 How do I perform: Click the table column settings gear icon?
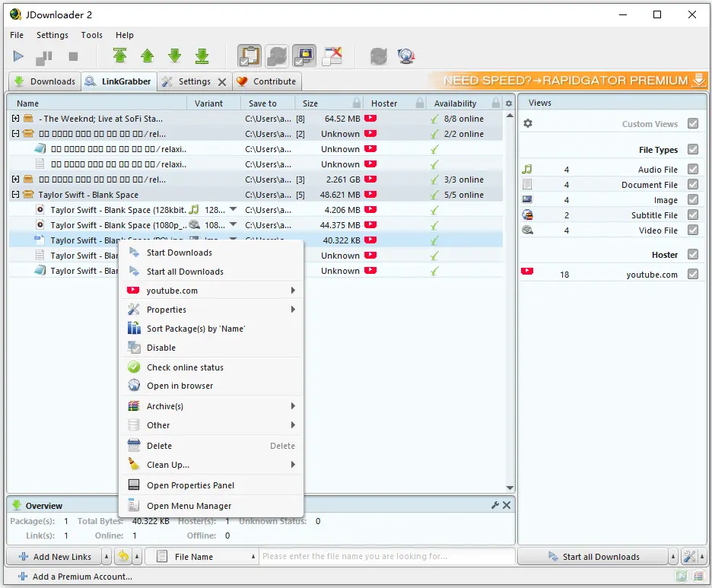pos(509,103)
